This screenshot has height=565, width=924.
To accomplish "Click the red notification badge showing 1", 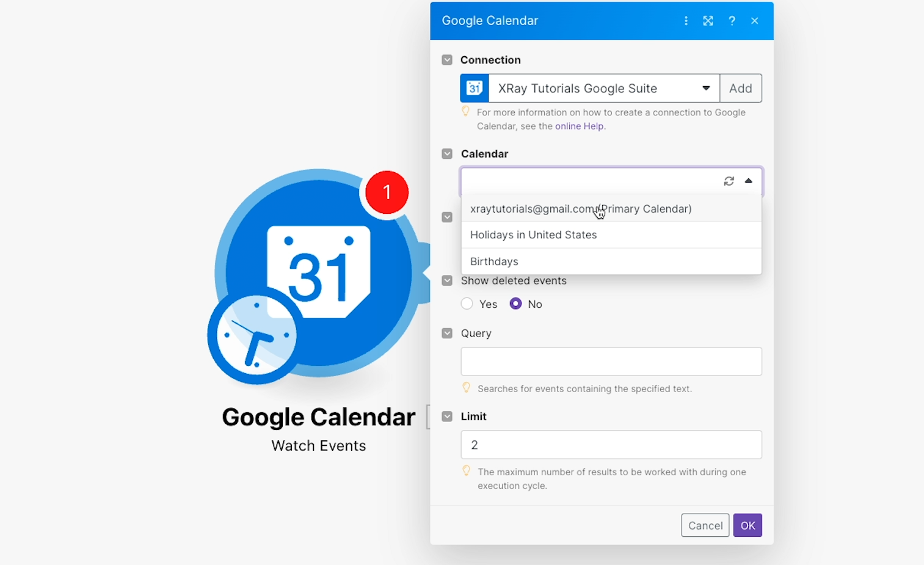I will (x=387, y=192).
